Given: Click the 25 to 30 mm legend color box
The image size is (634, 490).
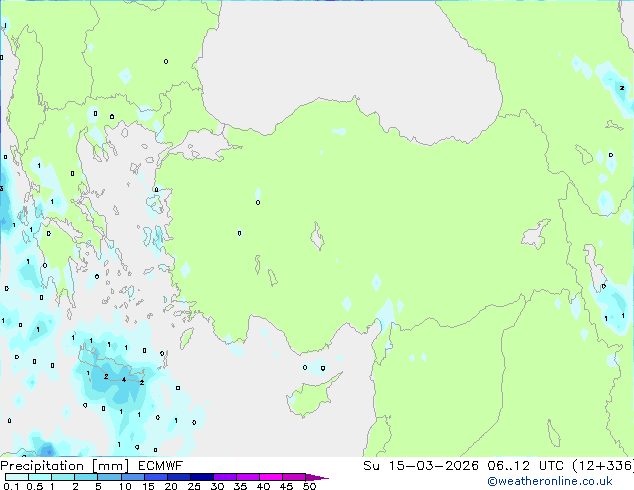Looking at the screenshot, I should pos(201,477).
